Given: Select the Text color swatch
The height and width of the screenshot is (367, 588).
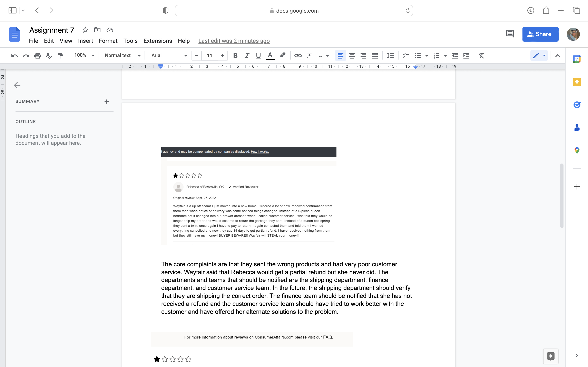Looking at the screenshot, I should tap(270, 56).
